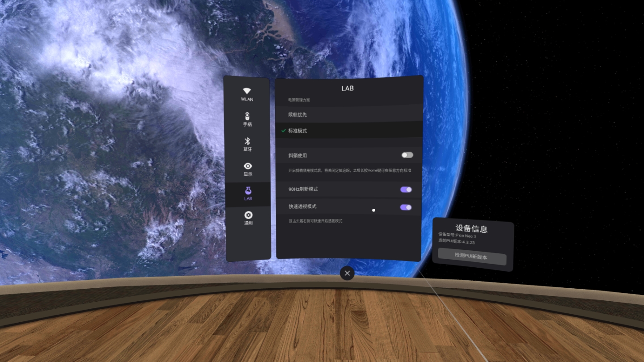644x362 pixels.
Task: Disable the 90Hz刷新模式 toggle
Action: (x=406, y=189)
